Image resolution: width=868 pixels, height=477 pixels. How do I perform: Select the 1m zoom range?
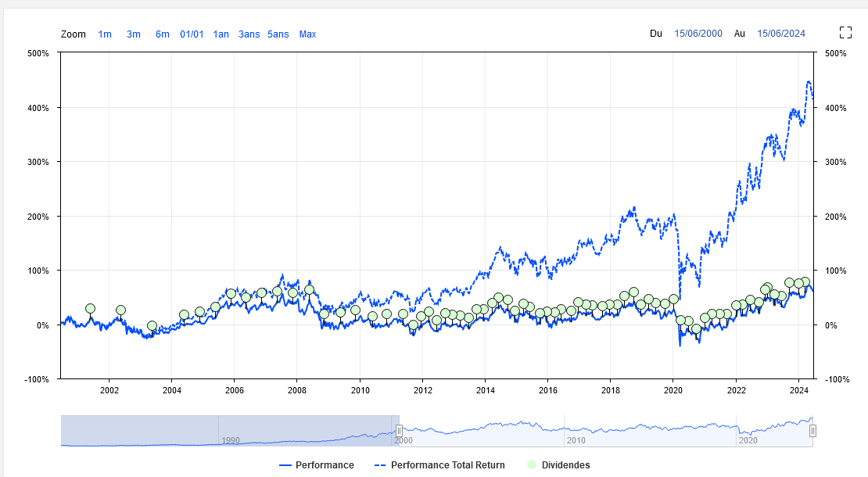[105, 34]
